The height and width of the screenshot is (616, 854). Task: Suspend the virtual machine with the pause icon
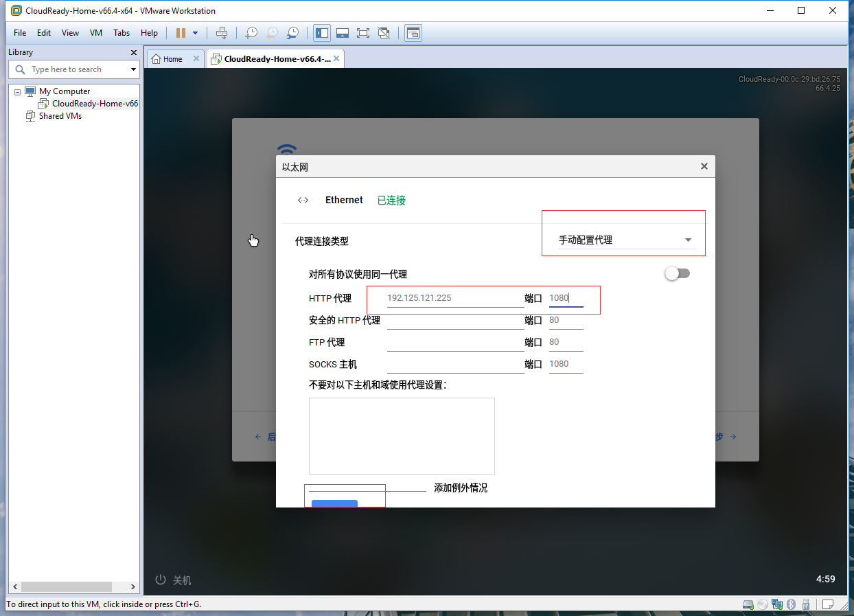181,32
